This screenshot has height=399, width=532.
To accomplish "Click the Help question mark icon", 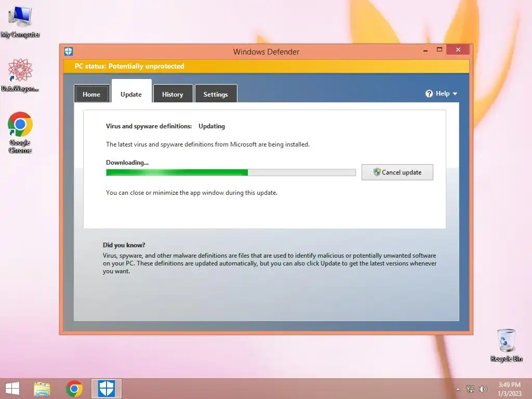I will pos(429,94).
